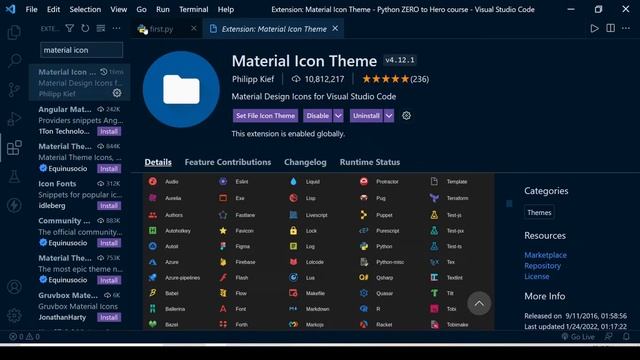
Task: Install the Community extension by Equinusocio
Action: 109,243
